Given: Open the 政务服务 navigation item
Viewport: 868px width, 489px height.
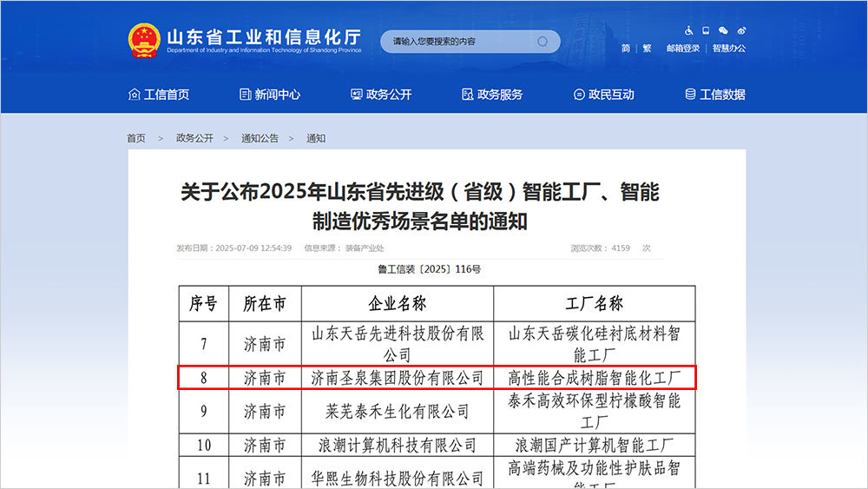Looking at the screenshot, I should 492,95.
